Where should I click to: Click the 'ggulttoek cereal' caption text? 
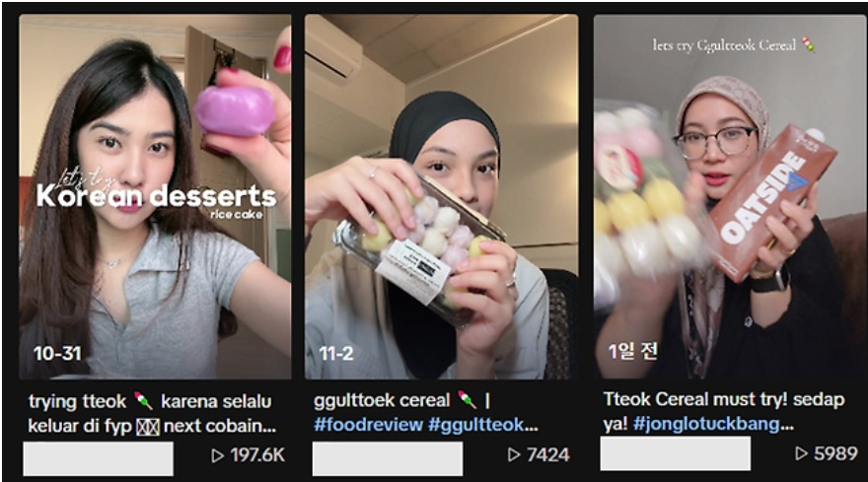pos(382,400)
